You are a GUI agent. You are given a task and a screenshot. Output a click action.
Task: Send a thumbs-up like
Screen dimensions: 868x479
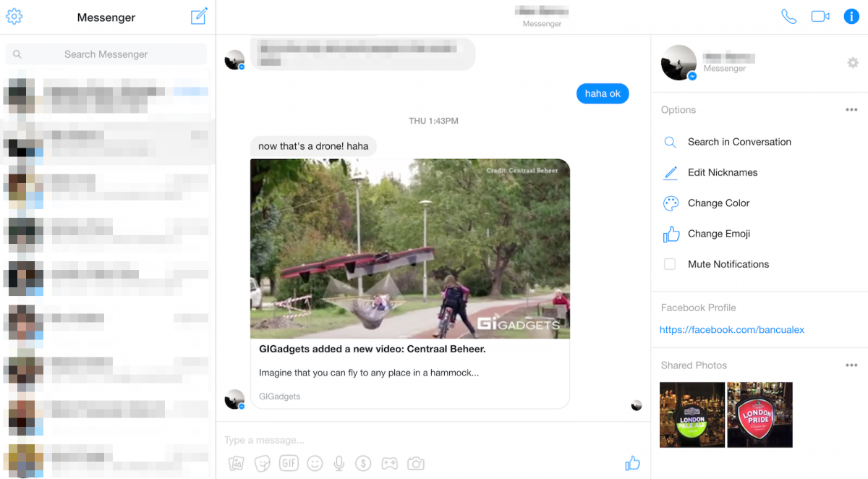(632, 463)
